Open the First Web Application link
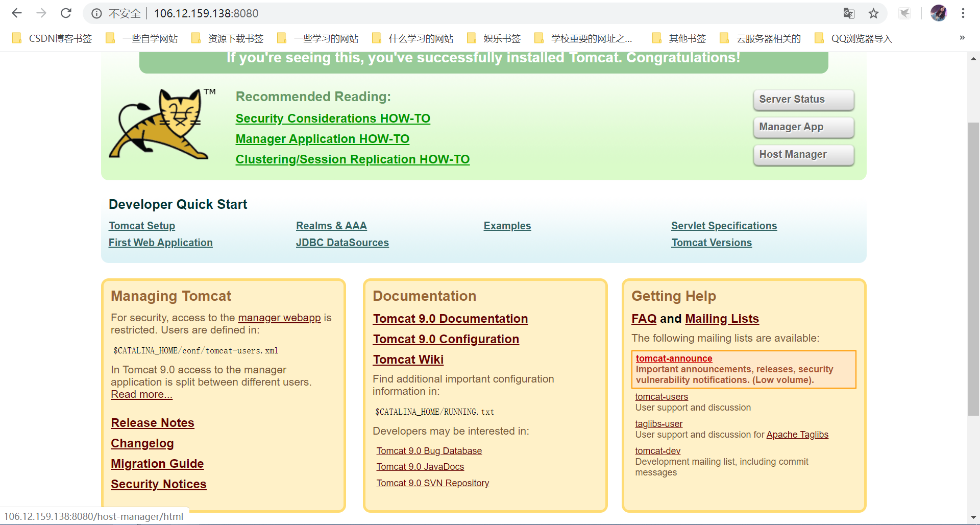This screenshot has height=525, width=980. point(160,243)
